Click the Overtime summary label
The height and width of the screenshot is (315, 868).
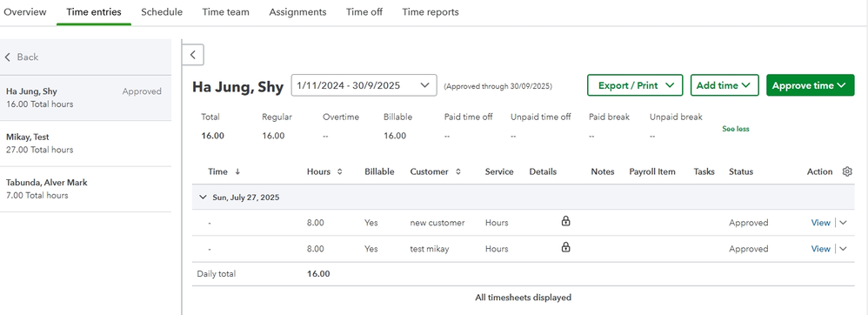(x=341, y=117)
